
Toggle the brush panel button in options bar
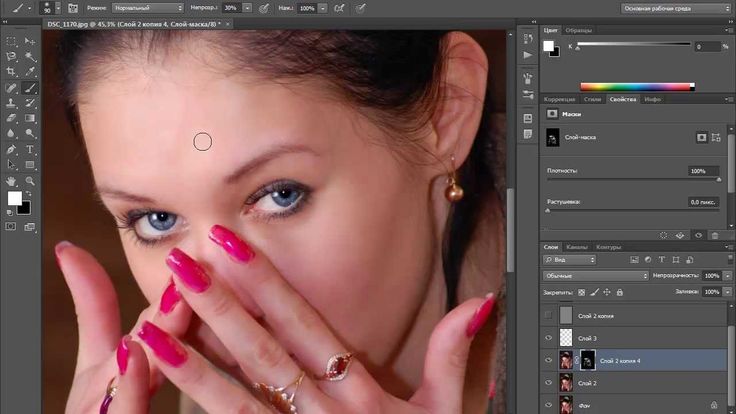click(73, 8)
